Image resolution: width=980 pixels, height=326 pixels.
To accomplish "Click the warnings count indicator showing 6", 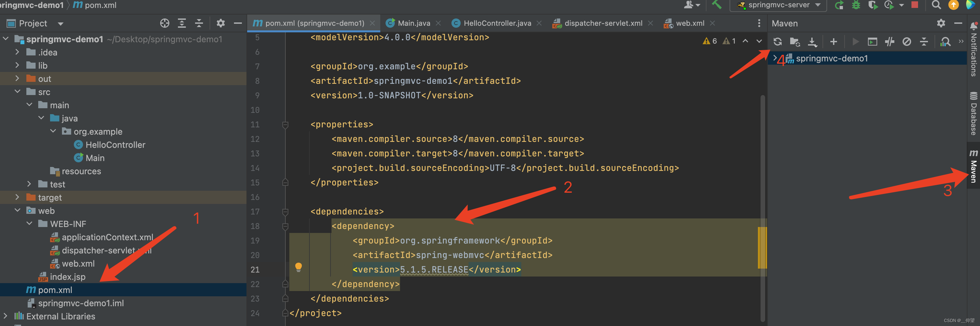I will tap(710, 41).
